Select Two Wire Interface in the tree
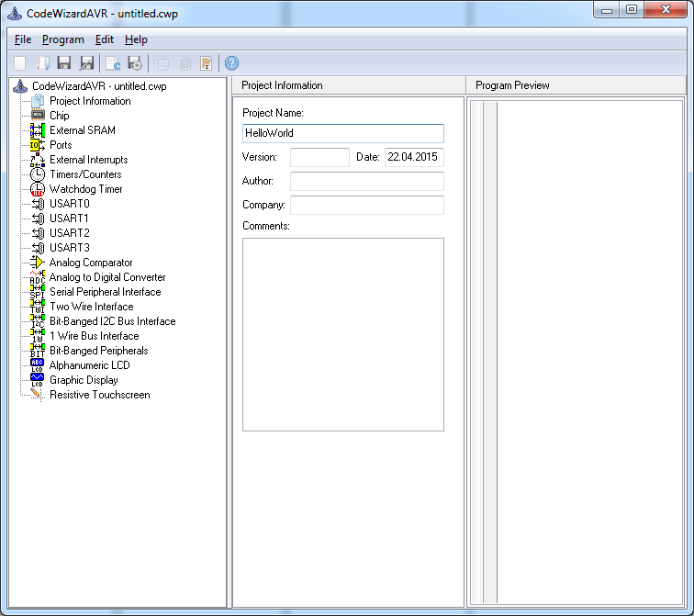694x616 pixels. pyautogui.click(x=91, y=307)
